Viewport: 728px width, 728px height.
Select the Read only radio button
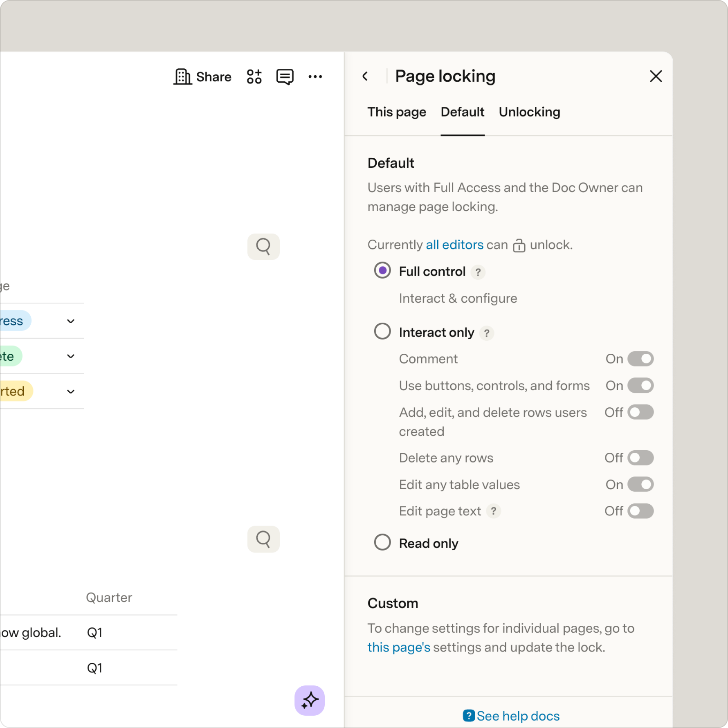pyautogui.click(x=382, y=542)
